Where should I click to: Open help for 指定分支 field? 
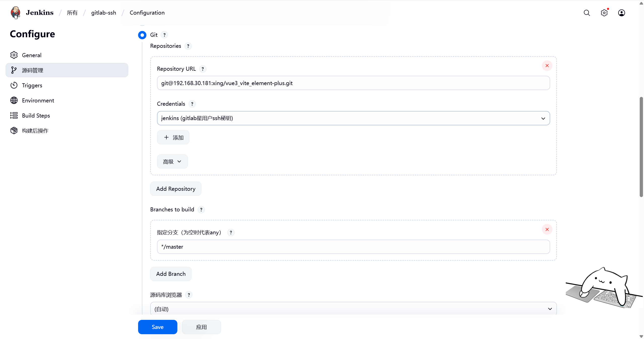point(231,233)
